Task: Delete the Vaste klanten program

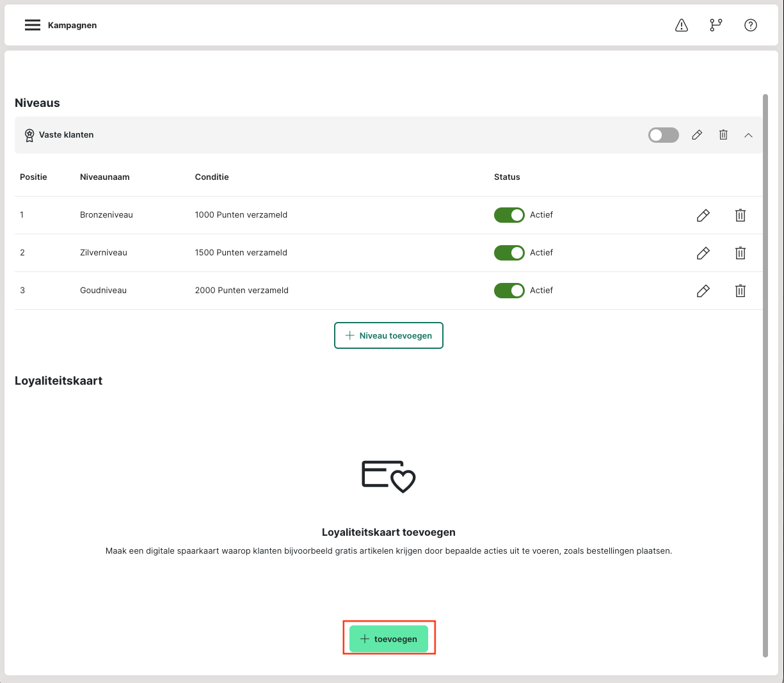Action: point(723,135)
